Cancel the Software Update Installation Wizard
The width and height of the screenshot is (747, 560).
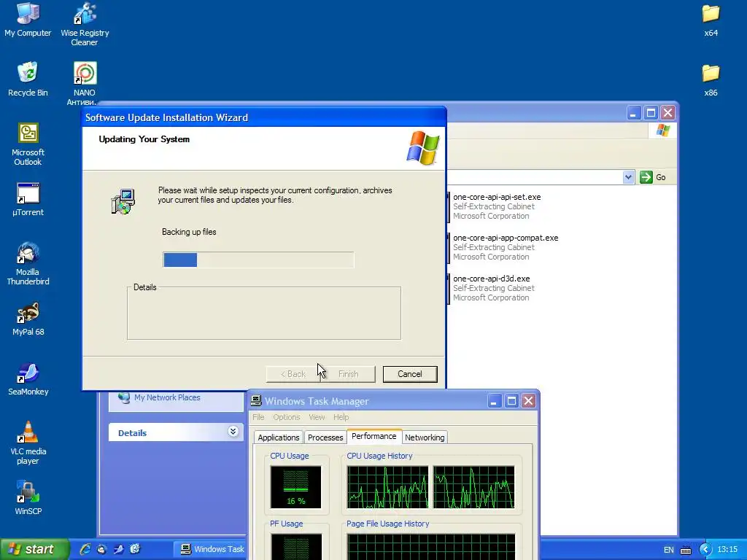click(410, 374)
